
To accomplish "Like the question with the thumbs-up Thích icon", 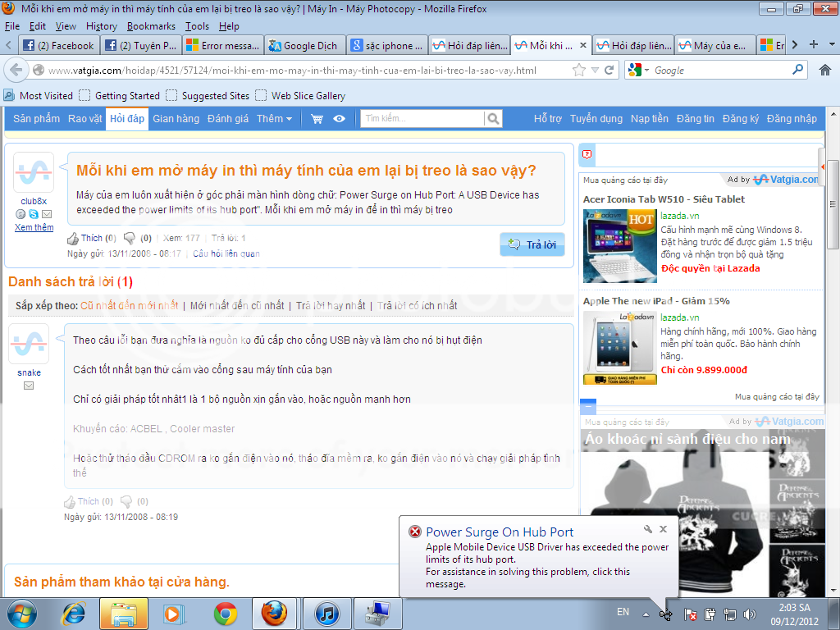I will pyautogui.click(x=72, y=239).
